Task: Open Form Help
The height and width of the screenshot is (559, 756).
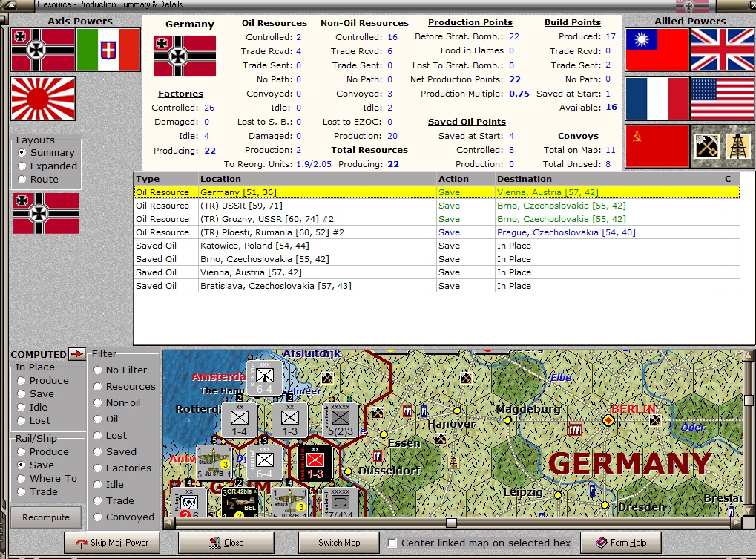Action: [x=621, y=543]
